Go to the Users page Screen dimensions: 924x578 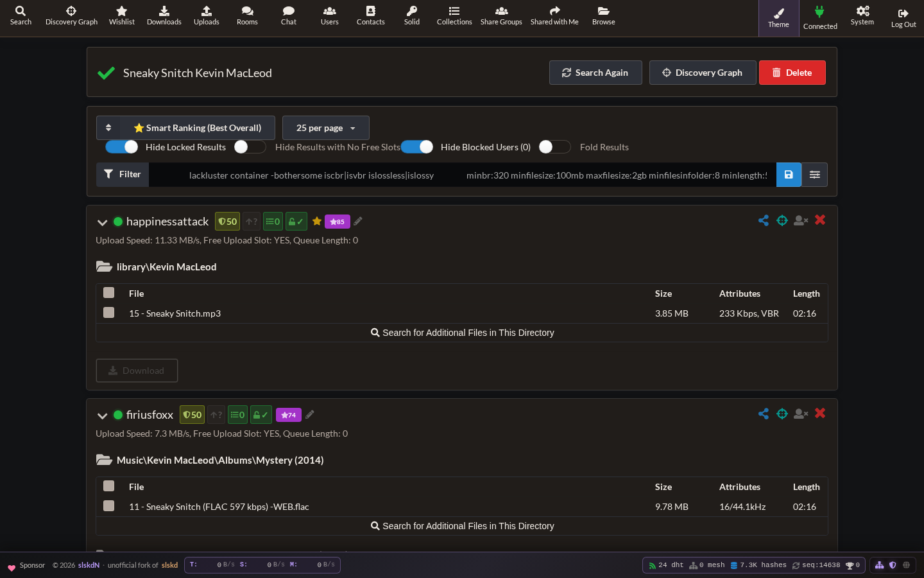(330, 15)
